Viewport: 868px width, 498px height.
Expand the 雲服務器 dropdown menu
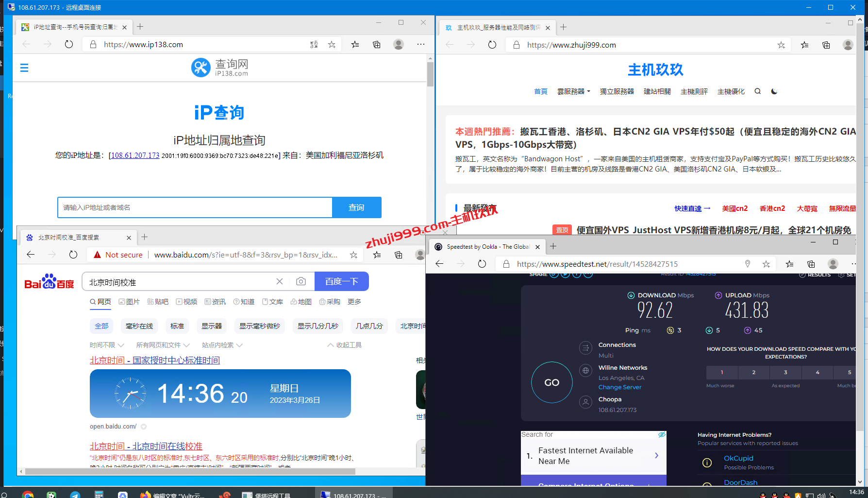point(573,91)
